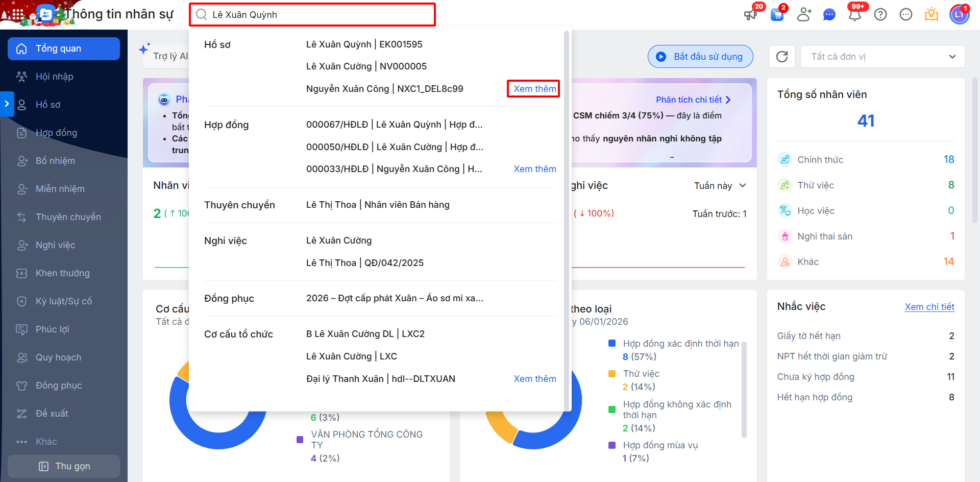Select the 2026 – Đợt cấp phát Xuân result
This screenshot has width=980, height=482.
[395, 298]
